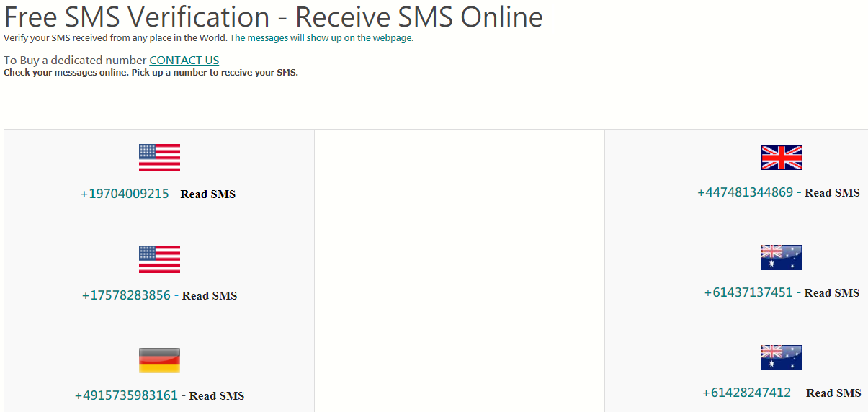The image size is (868, 412).
Task: Click Read SMS beside +61428247412
Action: click(833, 393)
